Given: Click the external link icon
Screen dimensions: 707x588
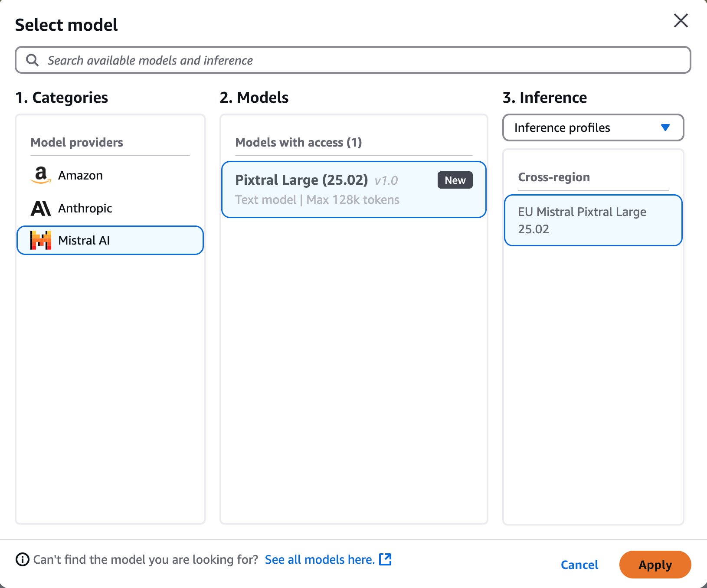Looking at the screenshot, I should [385, 559].
